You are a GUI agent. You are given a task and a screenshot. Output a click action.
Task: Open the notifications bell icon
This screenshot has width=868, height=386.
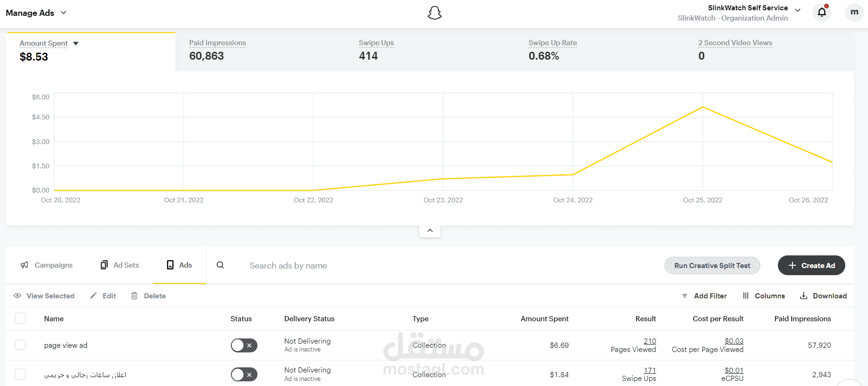pos(822,12)
